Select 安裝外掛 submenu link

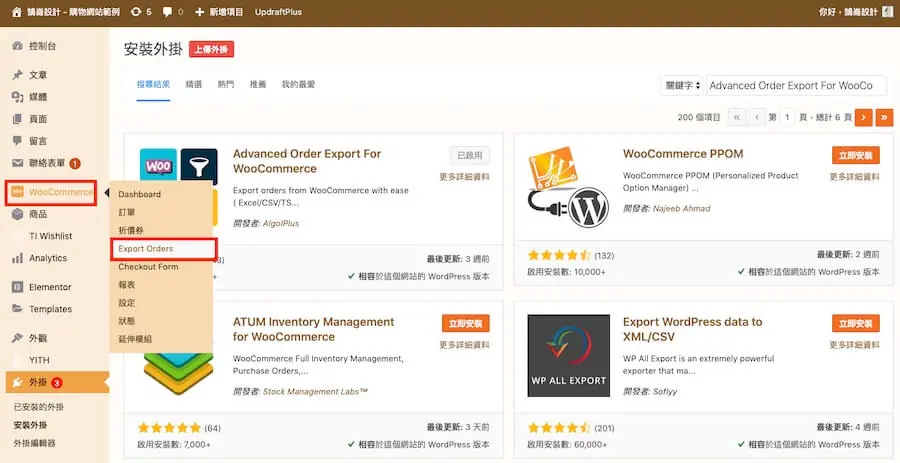[30, 425]
